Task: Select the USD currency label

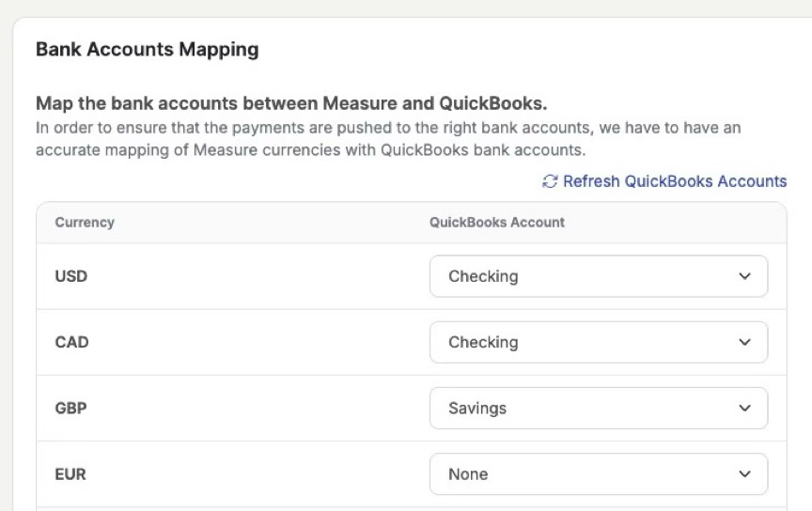Action: point(71,276)
